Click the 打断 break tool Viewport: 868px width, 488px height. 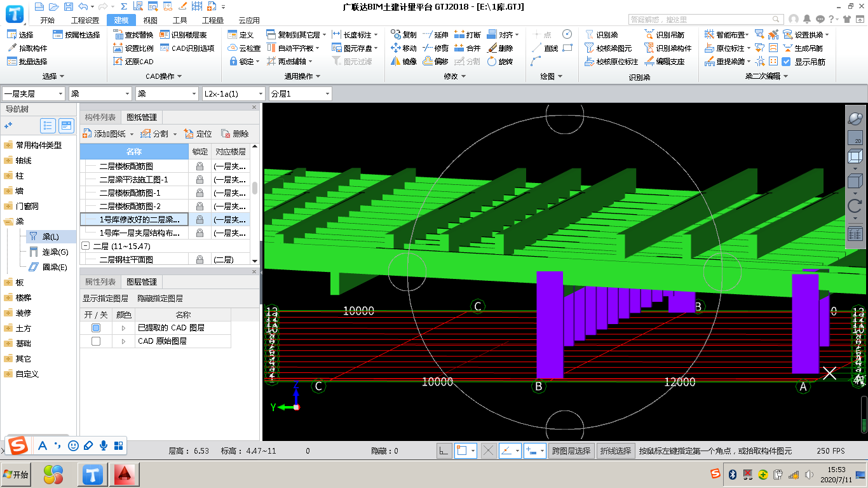click(x=468, y=34)
